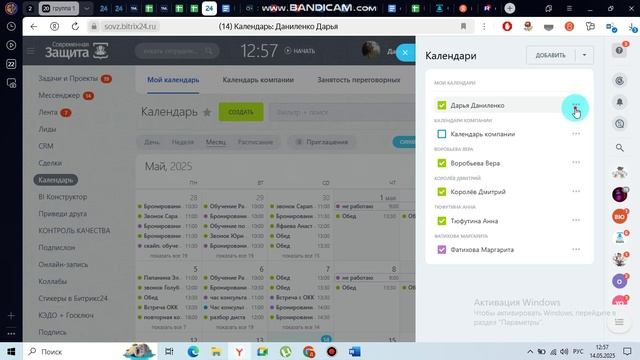Viewport: 640px width, 360px height.
Task: Open КОНТРОЛЬ КАЧЕСТВА menu item
Action: click(74, 231)
